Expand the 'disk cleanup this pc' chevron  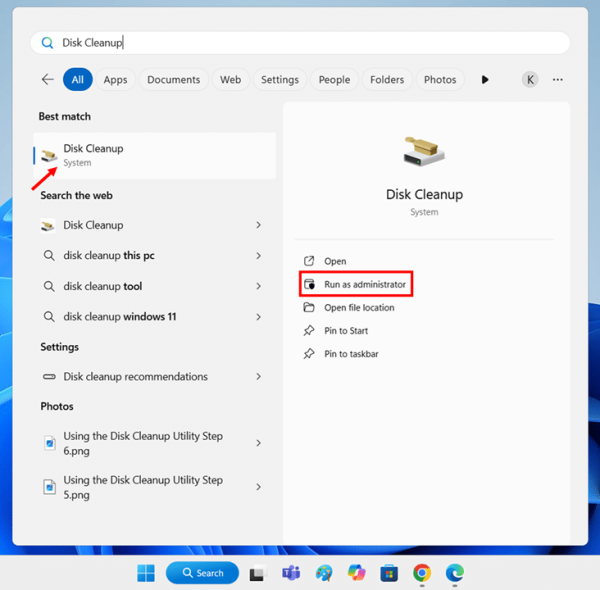pos(259,256)
